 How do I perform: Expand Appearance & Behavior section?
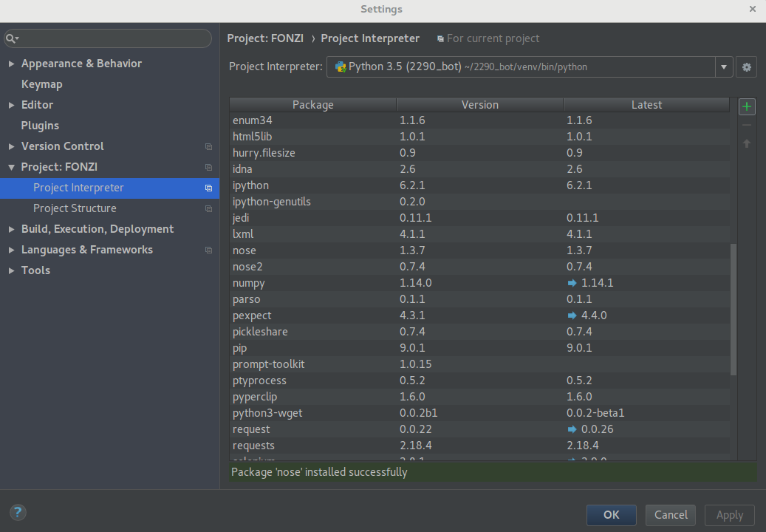pyautogui.click(x=11, y=64)
